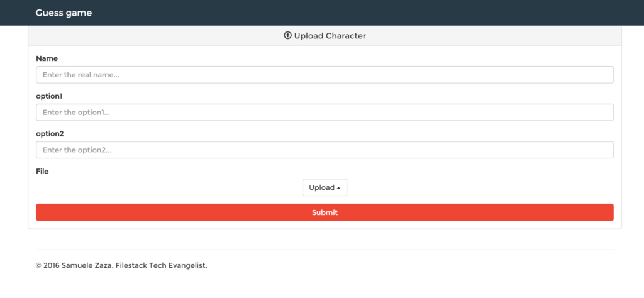
Task: Click the Upload Character heading text
Action: point(330,36)
